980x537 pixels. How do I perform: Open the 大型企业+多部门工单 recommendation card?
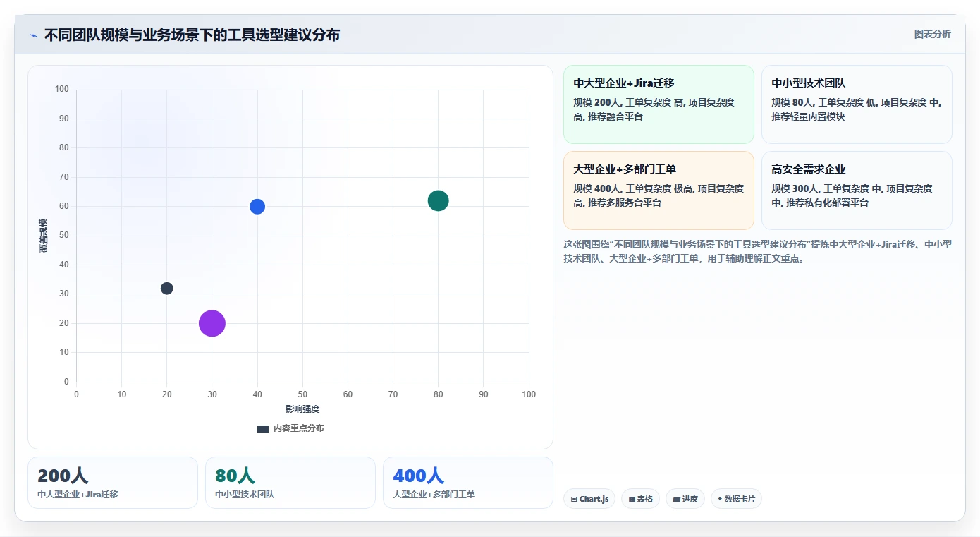pyautogui.click(x=659, y=191)
